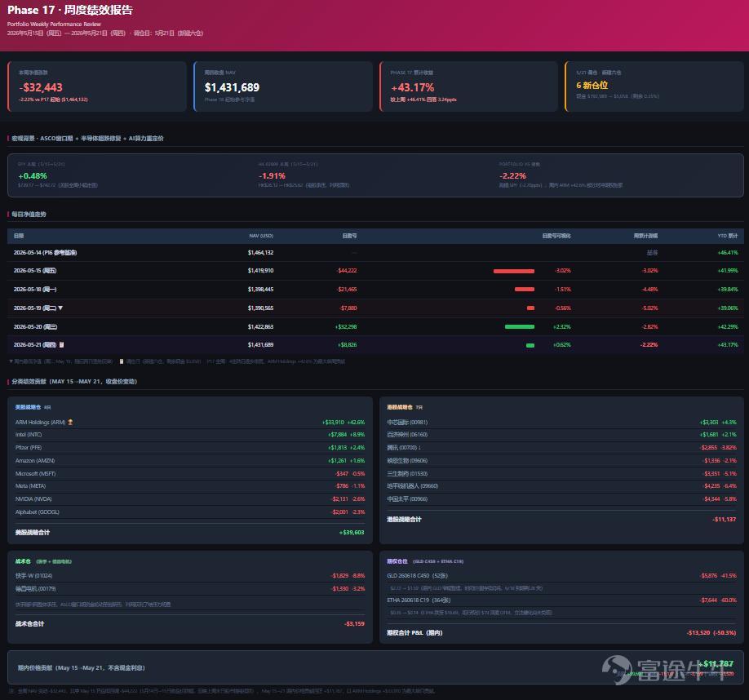Click the +$39,603 US strategy total
749x700 pixels.
pyautogui.click(x=352, y=533)
